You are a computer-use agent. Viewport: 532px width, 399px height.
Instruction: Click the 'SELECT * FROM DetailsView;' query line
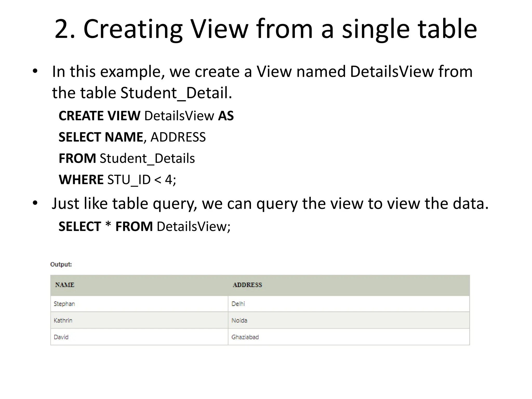(144, 226)
